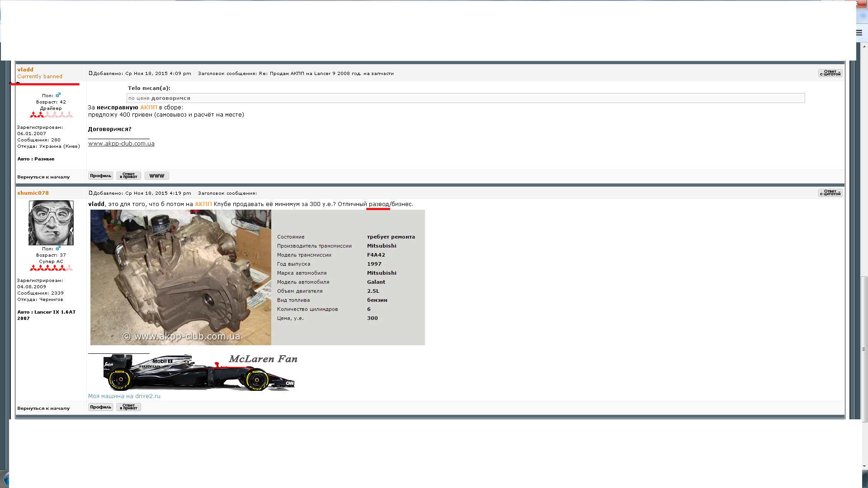Click the post icon on vladd's message
The image size is (868, 488).
(90, 73)
